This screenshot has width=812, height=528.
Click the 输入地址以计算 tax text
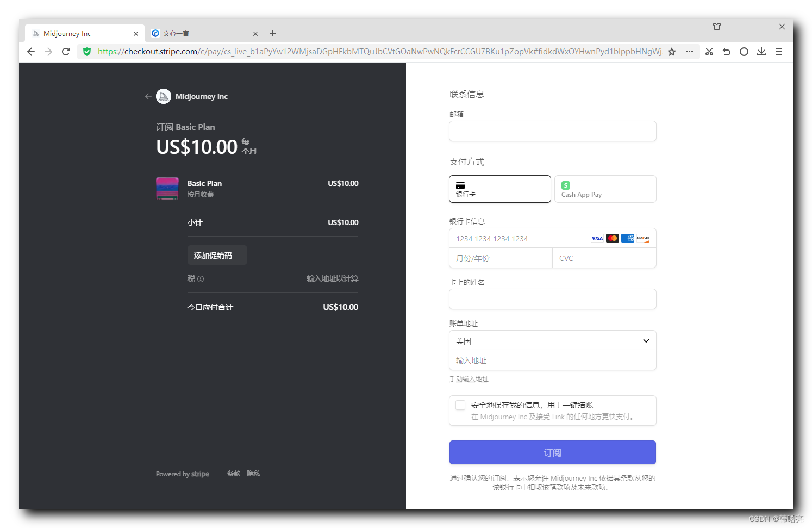click(333, 278)
